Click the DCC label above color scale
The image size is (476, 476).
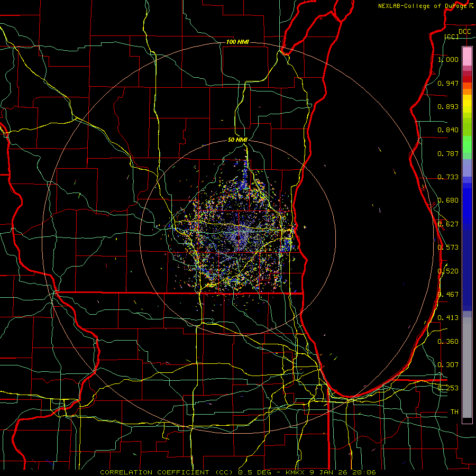pyautogui.click(x=465, y=32)
